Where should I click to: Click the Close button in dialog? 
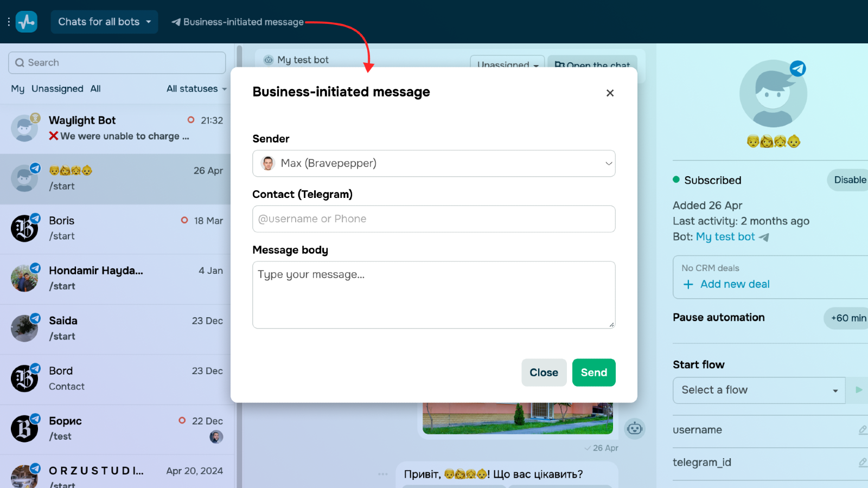point(544,373)
